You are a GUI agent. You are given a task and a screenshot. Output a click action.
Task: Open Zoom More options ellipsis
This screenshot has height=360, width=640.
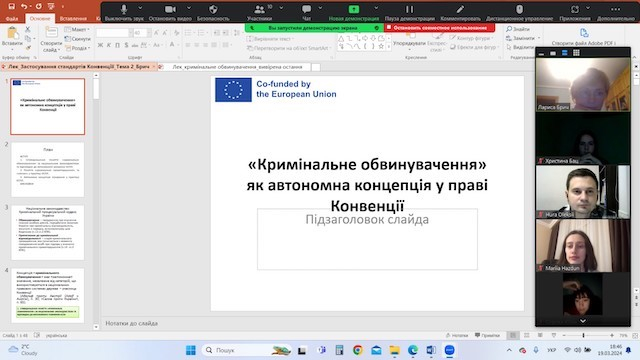[x=616, y=9]
